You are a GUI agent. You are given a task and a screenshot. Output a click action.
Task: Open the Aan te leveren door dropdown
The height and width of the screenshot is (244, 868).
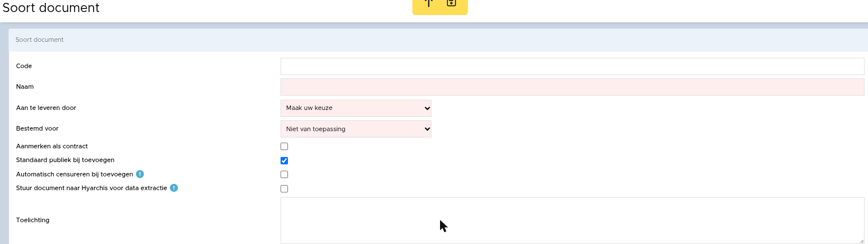point(356,108)
